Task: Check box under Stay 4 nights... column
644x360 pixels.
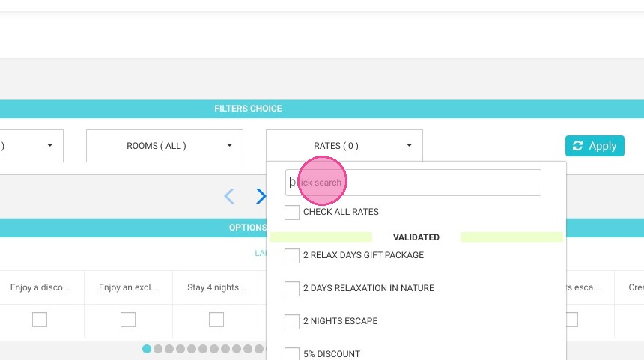Action: point(216,320)
